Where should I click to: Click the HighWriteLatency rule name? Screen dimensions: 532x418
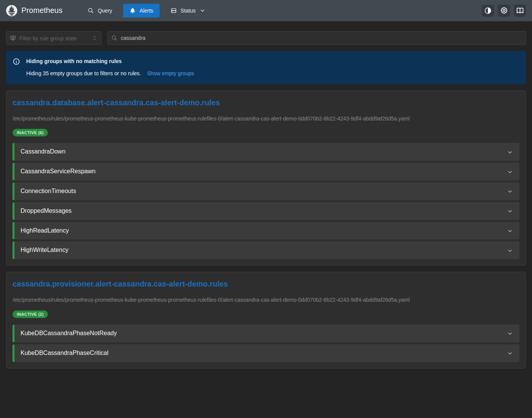(x=44, y=250)
